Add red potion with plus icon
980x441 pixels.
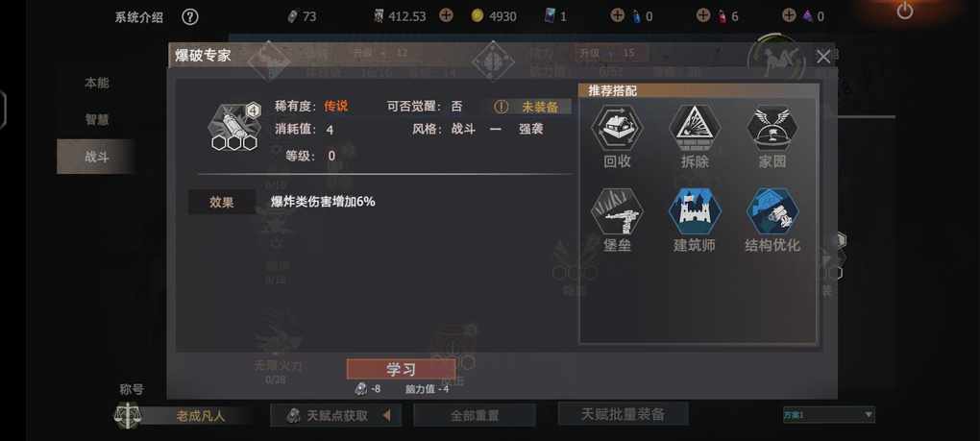pos(703,15)
